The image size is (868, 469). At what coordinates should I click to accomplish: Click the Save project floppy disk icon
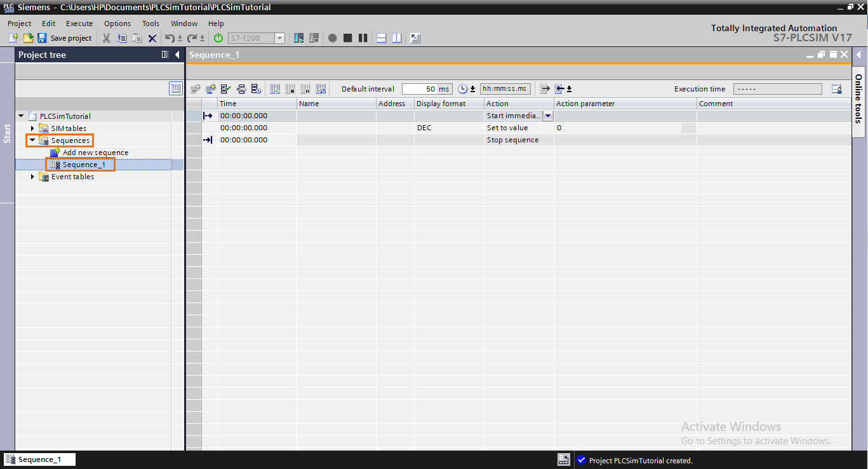[x=42, y=38]
